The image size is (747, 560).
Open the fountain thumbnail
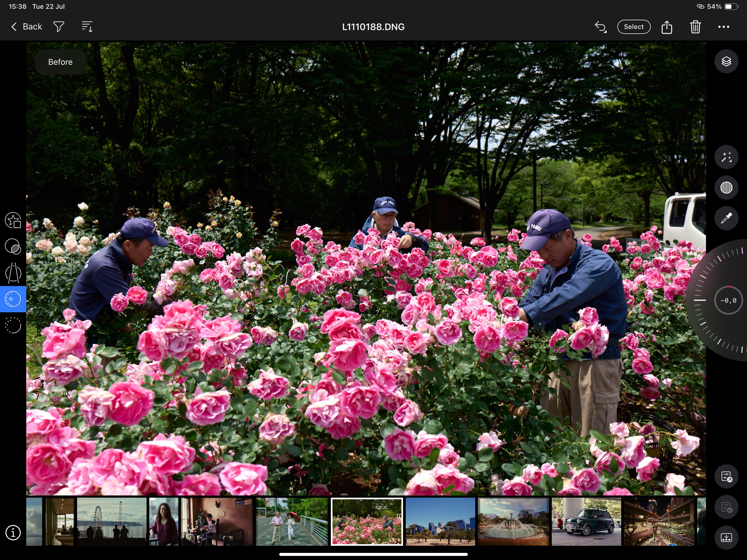[513, 521]
